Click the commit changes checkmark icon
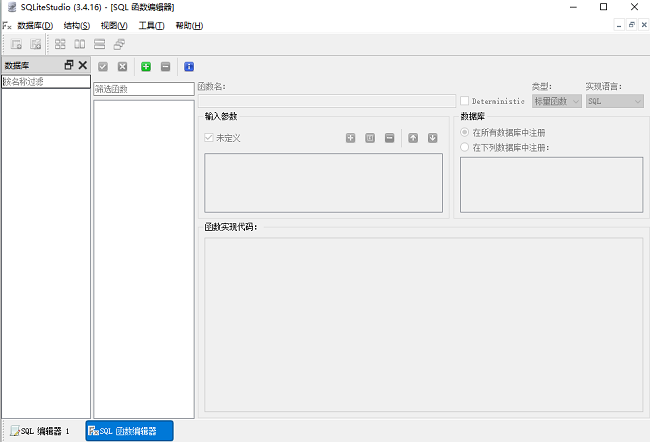This screenshot has height=442, width=650. point(103,67)
